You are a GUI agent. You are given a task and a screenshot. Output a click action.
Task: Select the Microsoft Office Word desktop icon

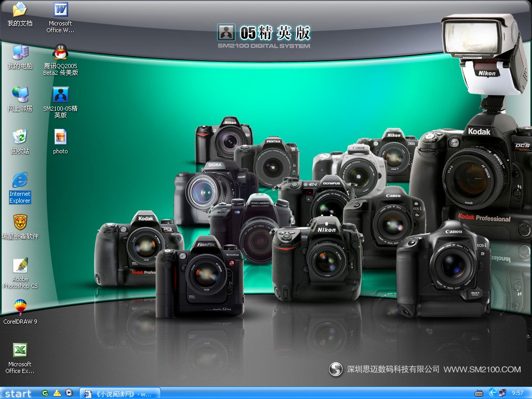click(61, 10)
